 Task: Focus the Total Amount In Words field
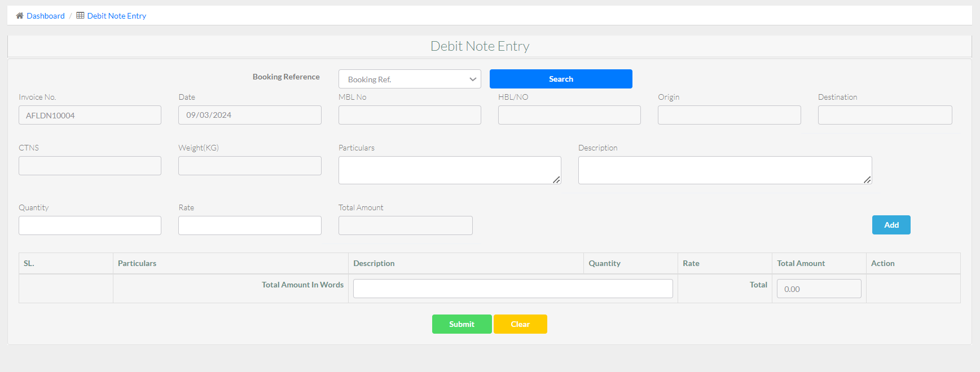[512, 289]
